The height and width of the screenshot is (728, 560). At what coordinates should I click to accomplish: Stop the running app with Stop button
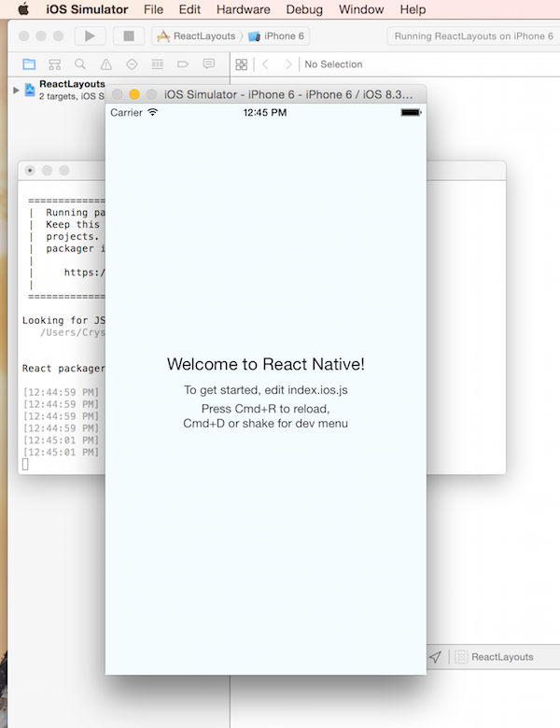(129, 35)
